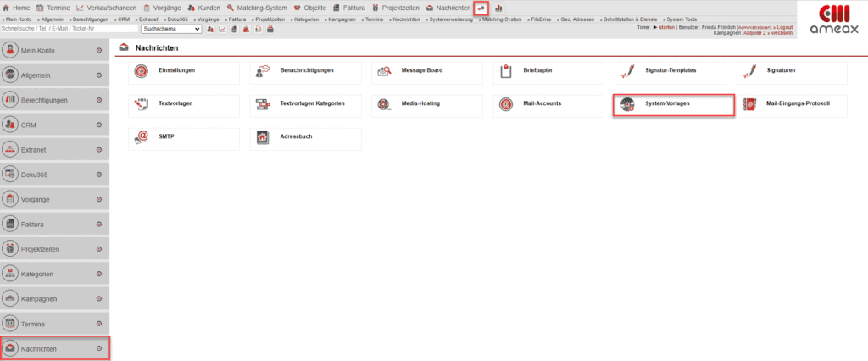The image size is (868, 361).
Task: Click the SMTP tile icon
Action: (x=142, y=137)
